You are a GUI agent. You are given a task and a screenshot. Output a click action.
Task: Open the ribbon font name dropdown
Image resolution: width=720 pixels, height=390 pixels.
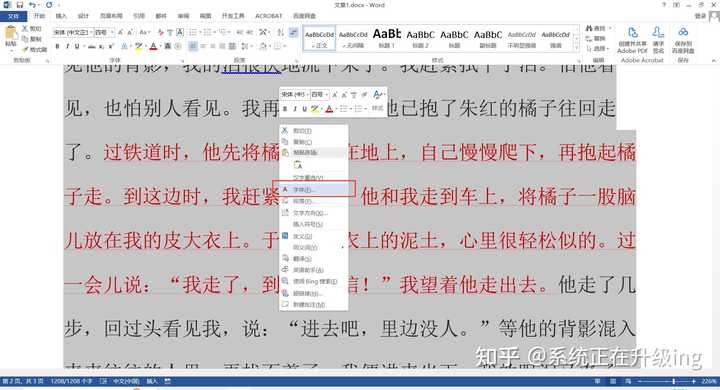pyautogui.click(x=90, y=32)
